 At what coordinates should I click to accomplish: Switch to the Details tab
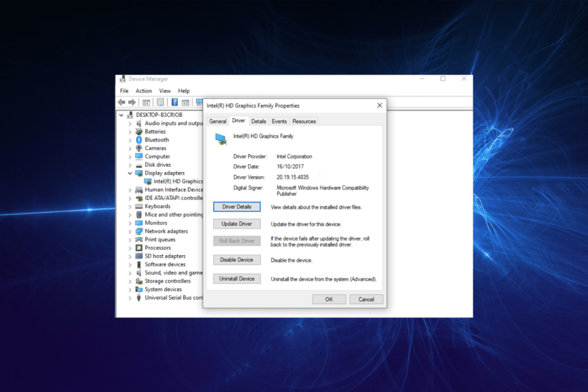pyautogui.click(x=259, y=121)
